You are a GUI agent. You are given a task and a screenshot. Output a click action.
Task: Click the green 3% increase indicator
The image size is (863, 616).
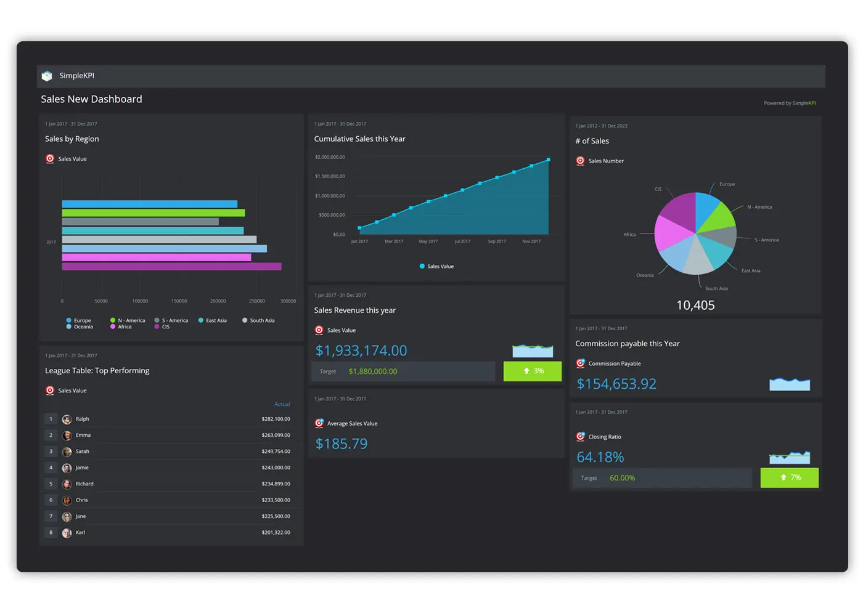532,371
